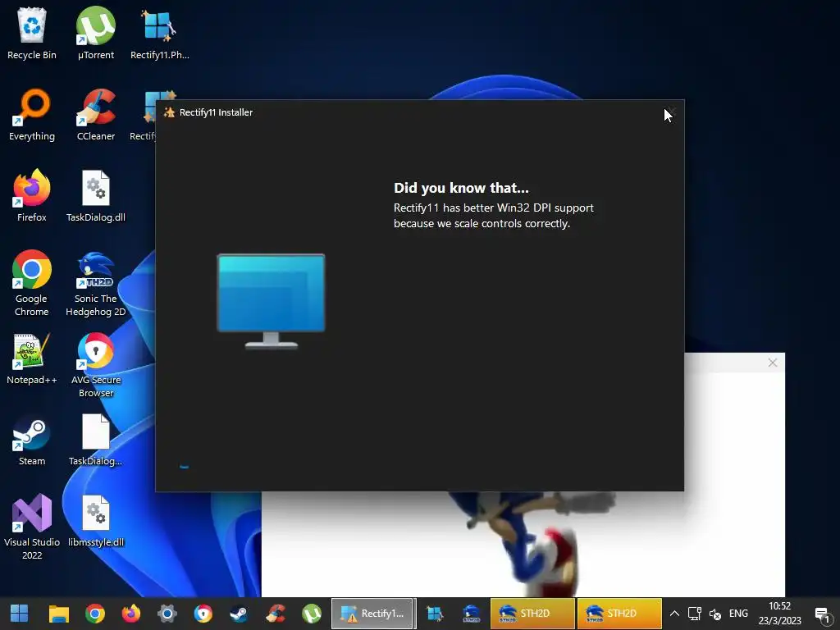The image size is (840, 630).
Task: Show hidden system tray icons
Action: point(674,614)
